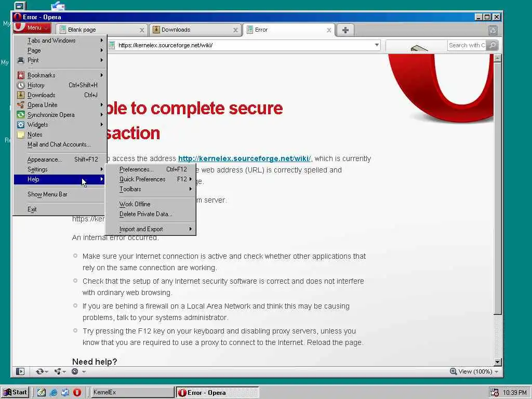Click the notepad quick launch icon
Viewport: 532px width, 399px height.
[x=42, y=393]
